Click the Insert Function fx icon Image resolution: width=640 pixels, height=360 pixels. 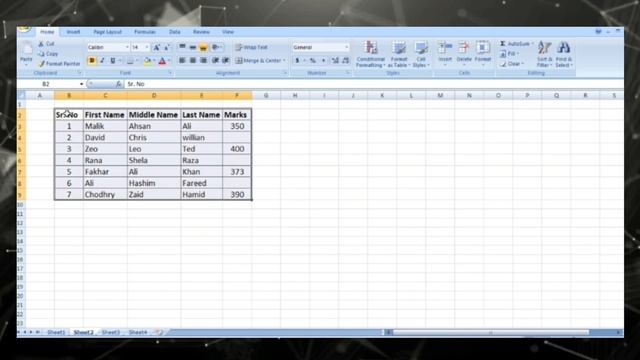point(118,84)
